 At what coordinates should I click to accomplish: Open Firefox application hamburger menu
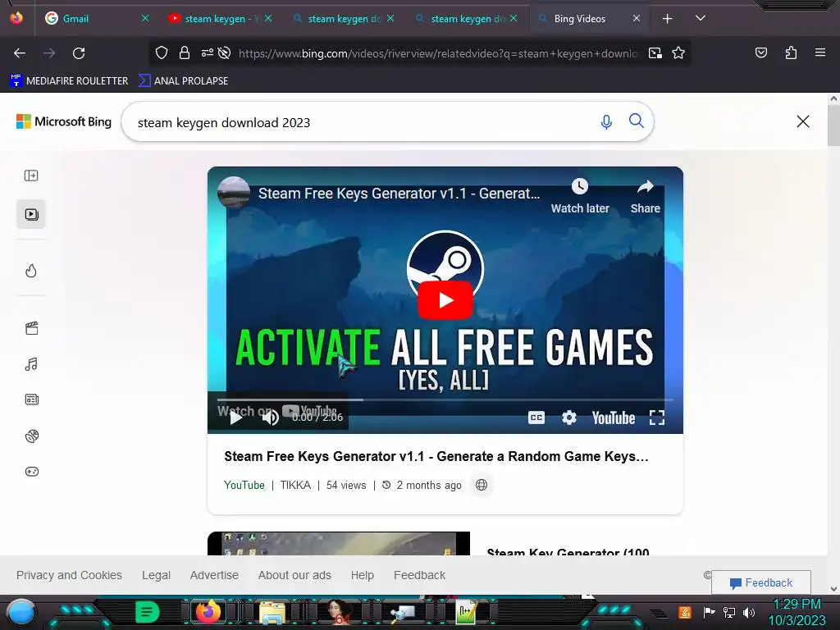click(819, 52)
